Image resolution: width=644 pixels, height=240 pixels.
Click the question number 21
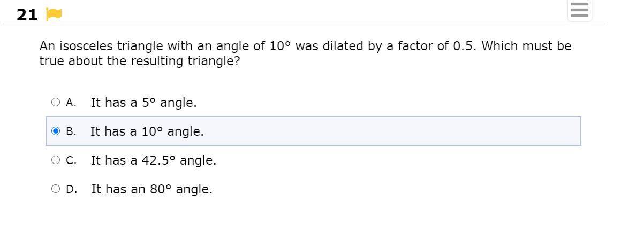(27, 15)
